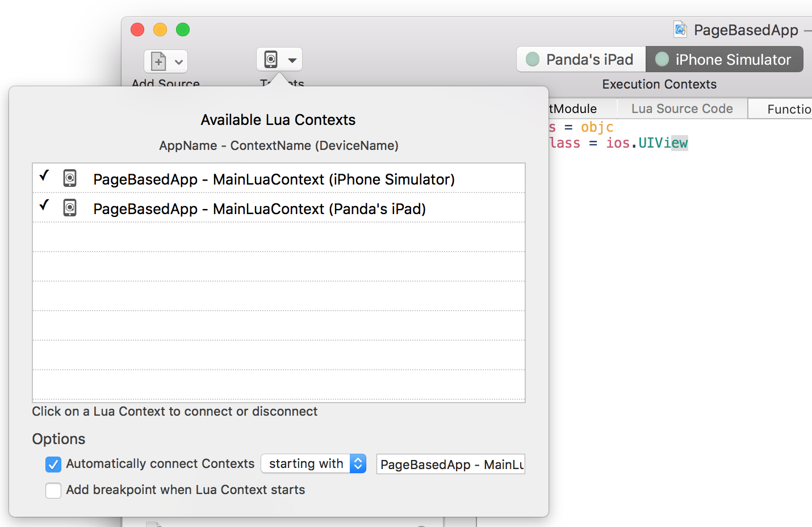
Task: Uncheck Automatically connect Contexts checkbox
Action: tap(53, 465)
